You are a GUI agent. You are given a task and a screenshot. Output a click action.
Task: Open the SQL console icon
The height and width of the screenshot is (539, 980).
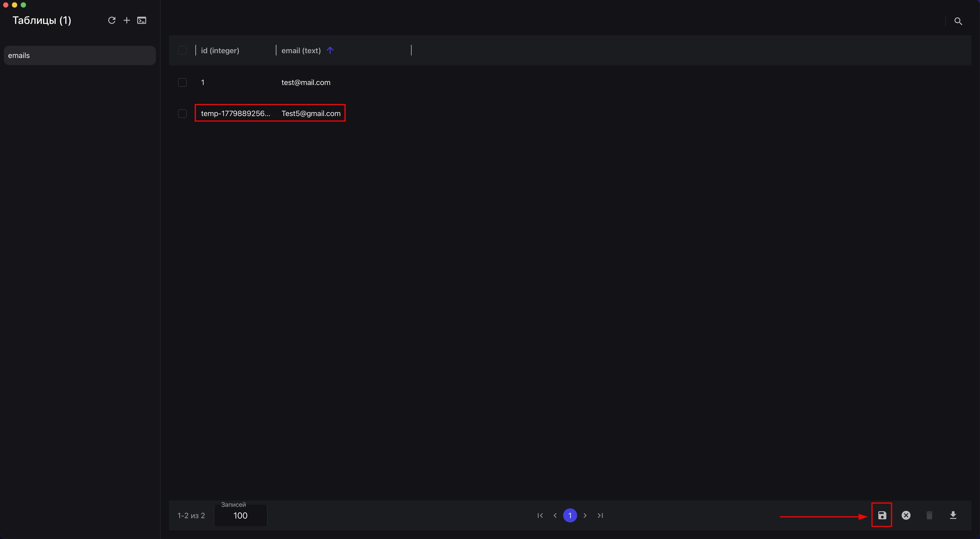click(x=142, y=20)
